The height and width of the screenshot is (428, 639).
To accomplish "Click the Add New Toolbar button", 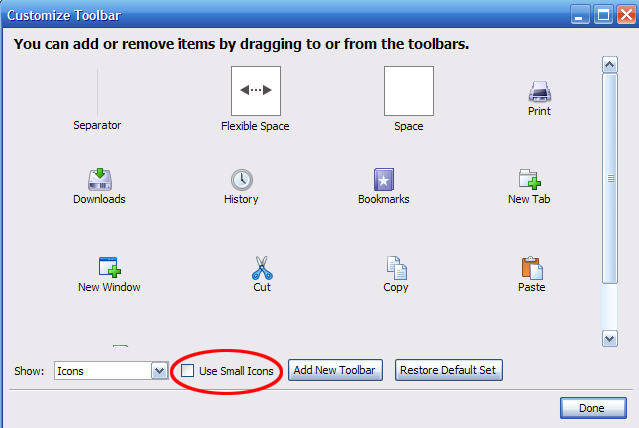I will click(x=335, y=370).
